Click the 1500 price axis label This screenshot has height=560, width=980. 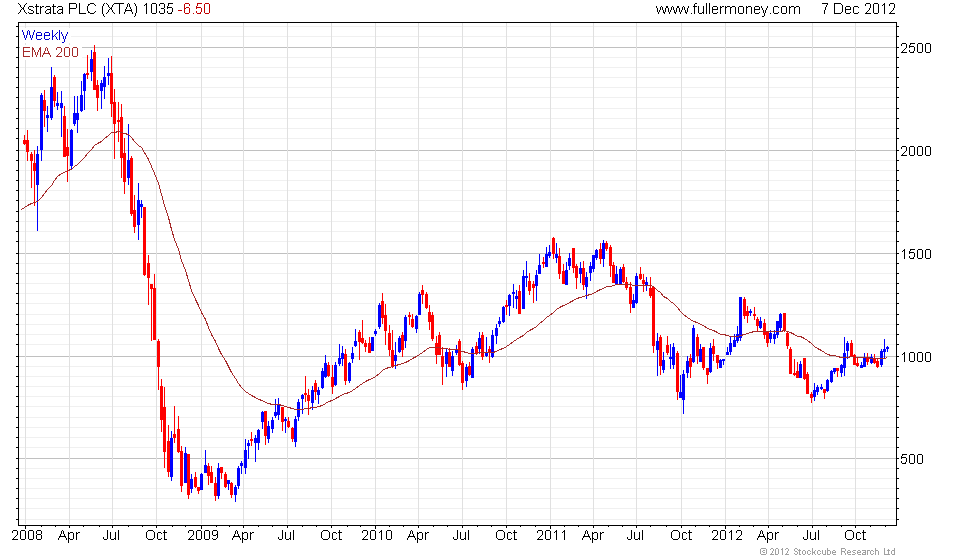click(x=916, y=254)
